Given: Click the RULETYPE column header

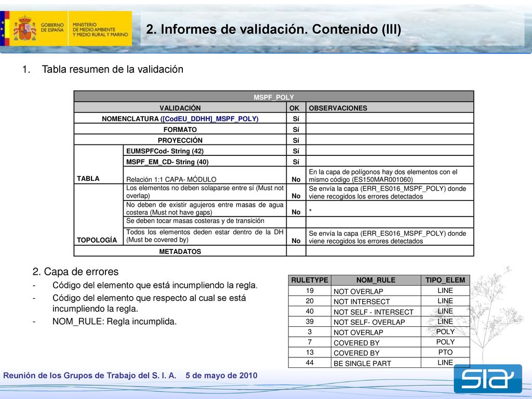Looking at the screenshot, I should (310, 280).
